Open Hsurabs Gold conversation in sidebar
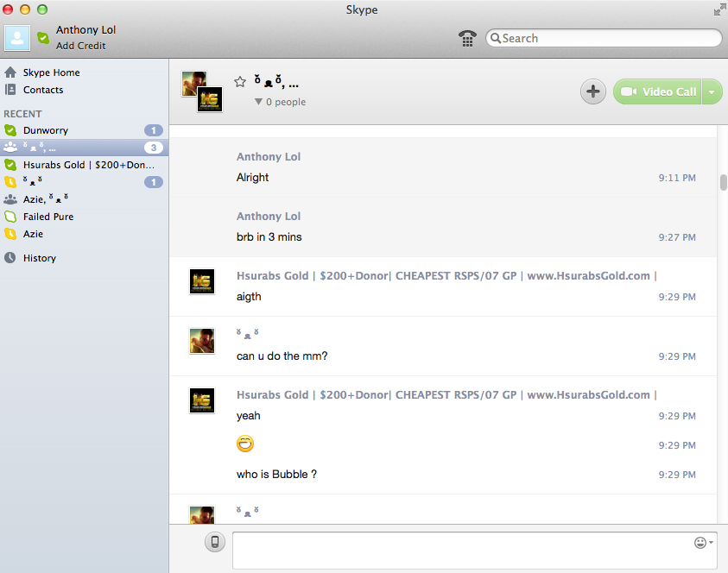Screen dimensions: 728x573 pos(84,165)
